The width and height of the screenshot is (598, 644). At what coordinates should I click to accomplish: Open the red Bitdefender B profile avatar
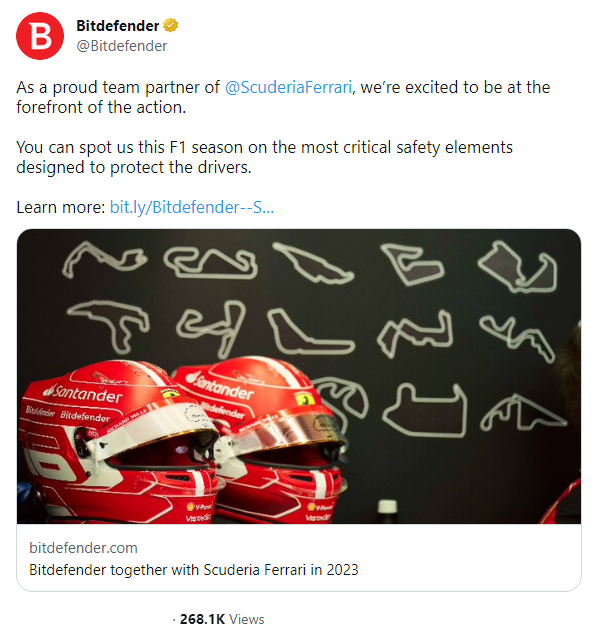[40, 36]
